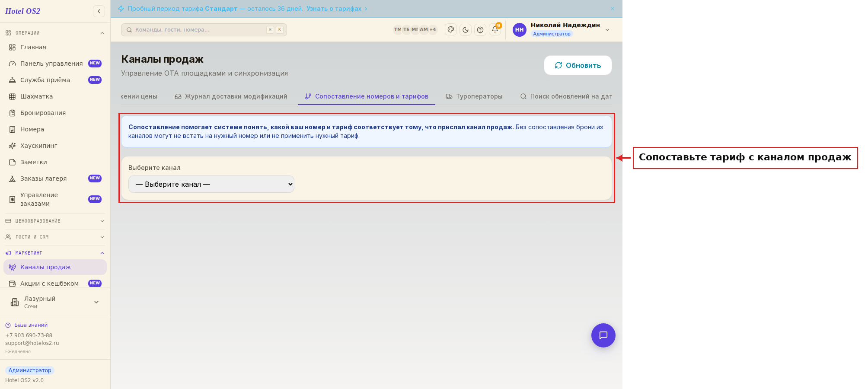Expand the Гости и CRM section
Viewport: 868px width, 389px height.
tap(55, 237)
